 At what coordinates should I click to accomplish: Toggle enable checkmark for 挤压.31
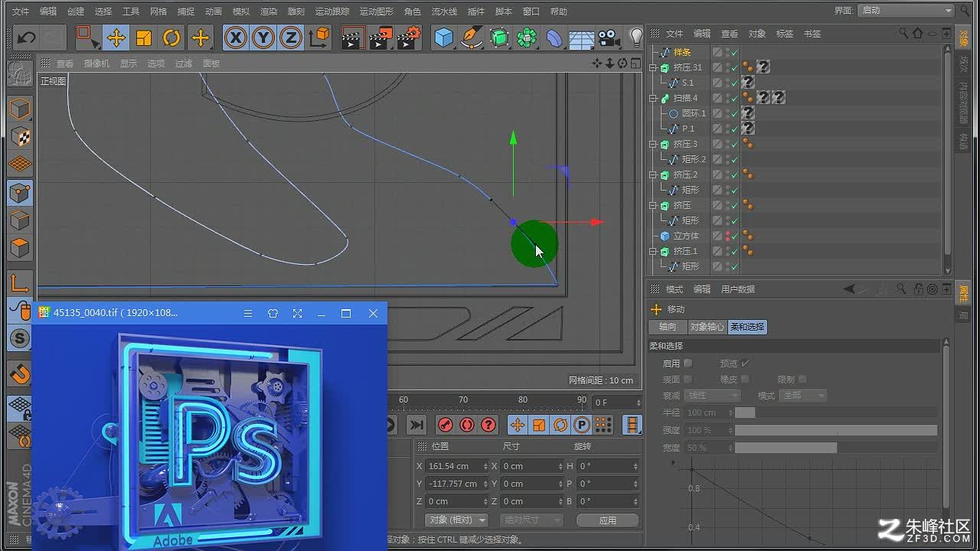[735, 67]
